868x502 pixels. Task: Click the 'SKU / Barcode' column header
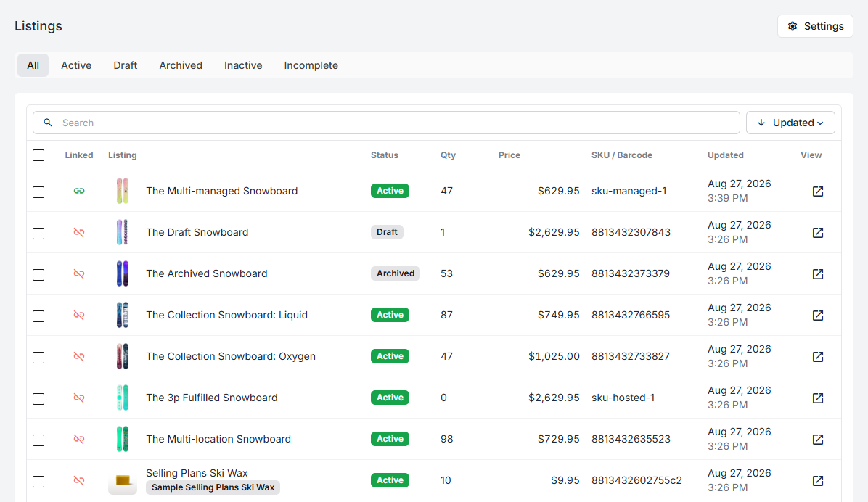point(622,155)
